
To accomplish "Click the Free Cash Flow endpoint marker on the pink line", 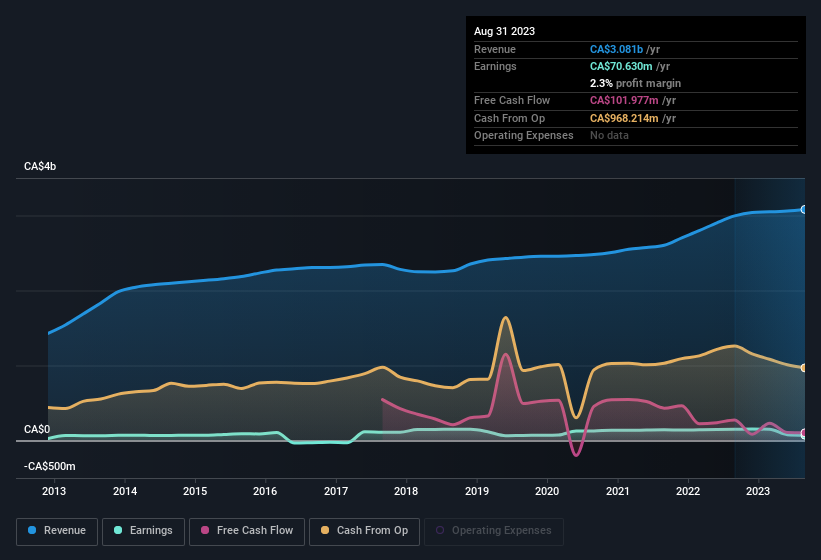I will pyautogui.click(x=804, y=433).
